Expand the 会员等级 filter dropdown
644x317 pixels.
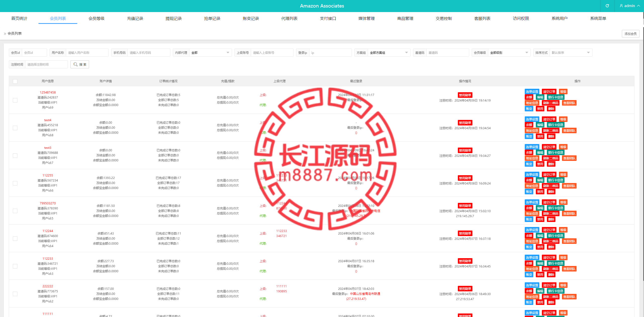pyautogui.click(x=509, y=53)
